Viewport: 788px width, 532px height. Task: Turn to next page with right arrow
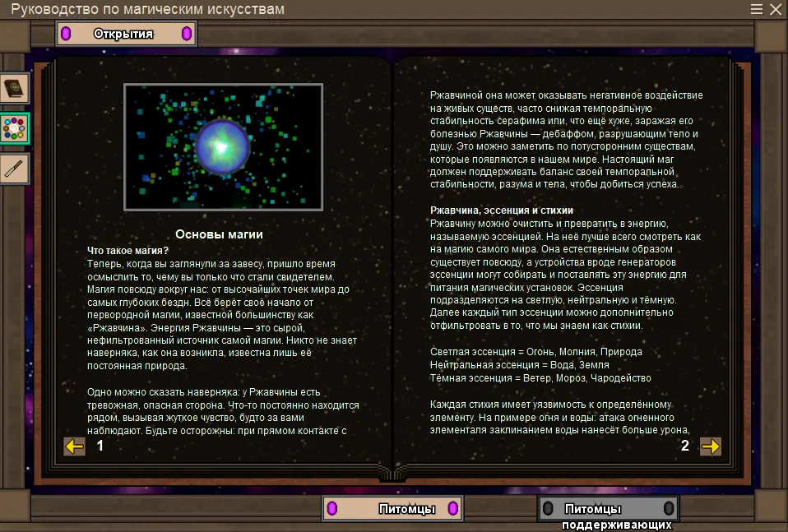(x=711, y=446)
